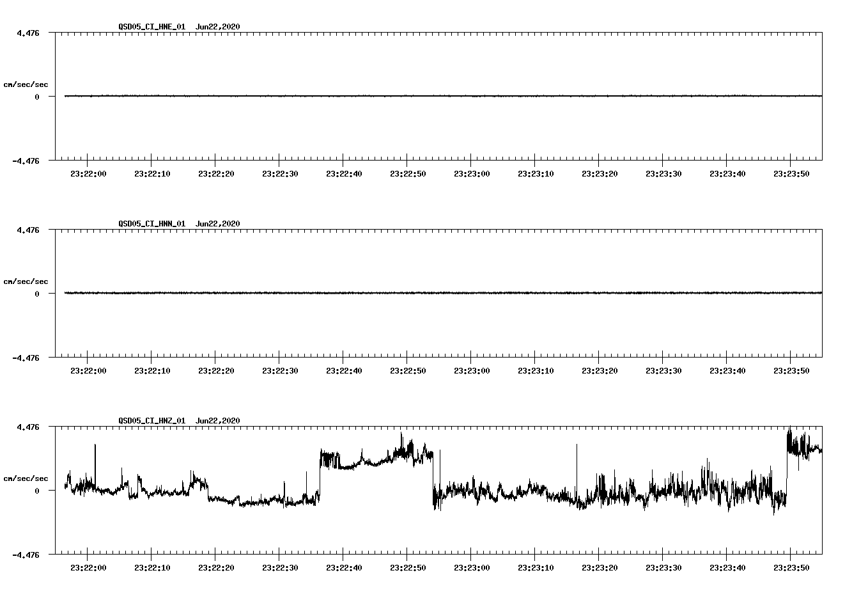This screenshot has width=868, height=591.
Task: Click the Jun22,2020 date on the HNZ plot
Action: (x=218, y=421)
